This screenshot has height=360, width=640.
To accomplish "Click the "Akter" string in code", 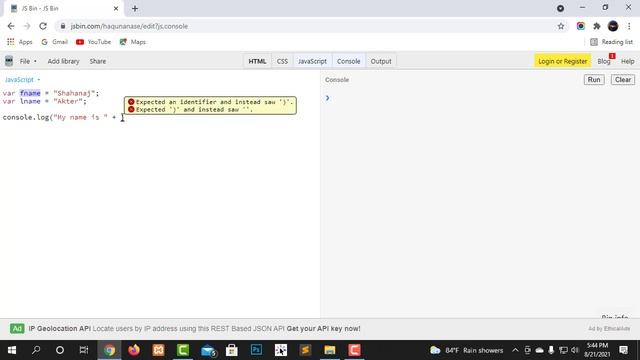I will (68, 101).
